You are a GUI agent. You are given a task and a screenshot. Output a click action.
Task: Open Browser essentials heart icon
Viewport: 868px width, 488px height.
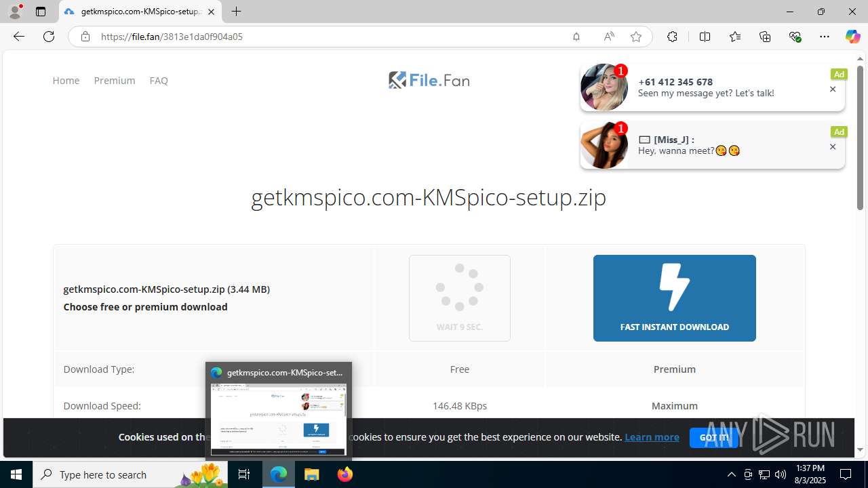pyautogui.click(x=795, y=37)
